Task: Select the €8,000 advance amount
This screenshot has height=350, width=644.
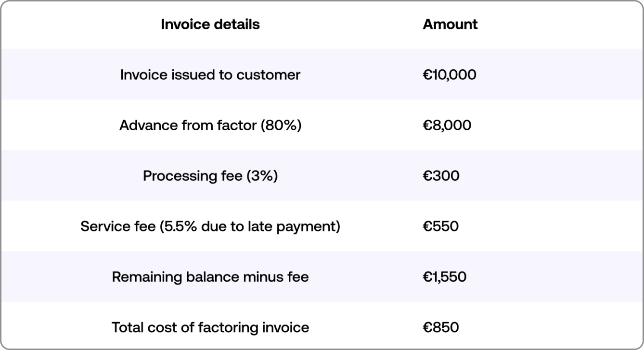Action: [447, 125]
